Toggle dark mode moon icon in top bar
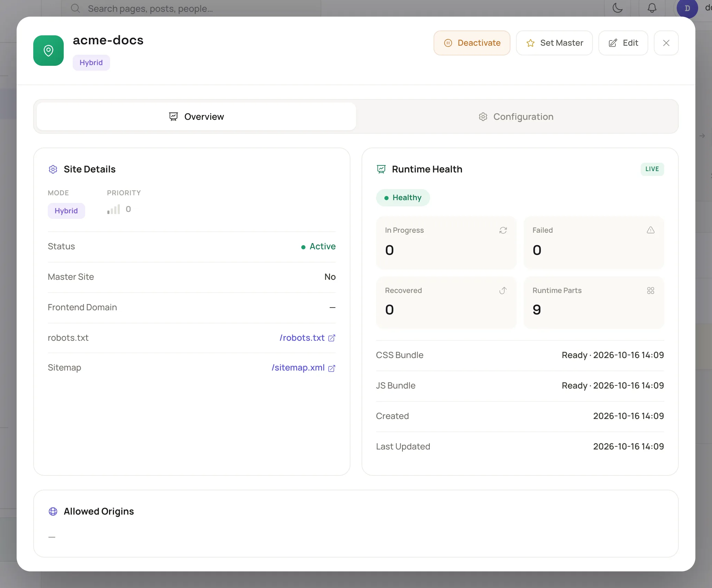The height and width of the screenshot is (588, 712). pos(617,8)
